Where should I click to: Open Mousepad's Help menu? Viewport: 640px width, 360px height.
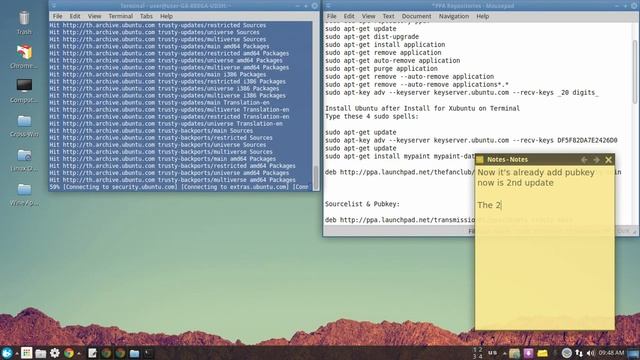click(482, 16)
